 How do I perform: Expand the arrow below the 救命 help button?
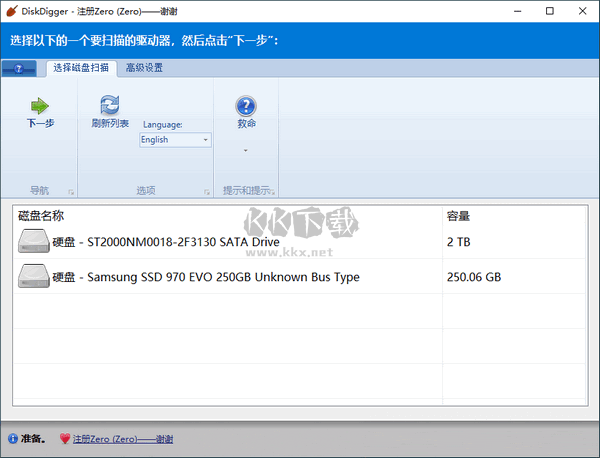(x=246, y=150)
